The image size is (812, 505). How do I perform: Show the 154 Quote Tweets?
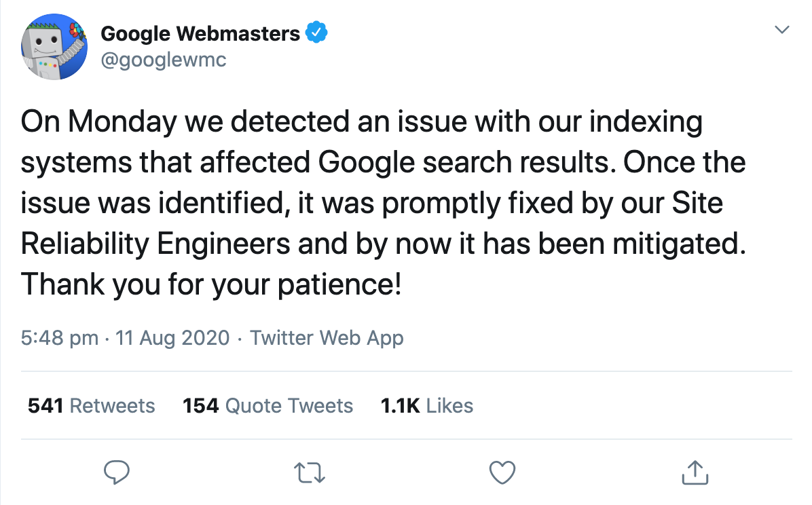pos(267,405)
